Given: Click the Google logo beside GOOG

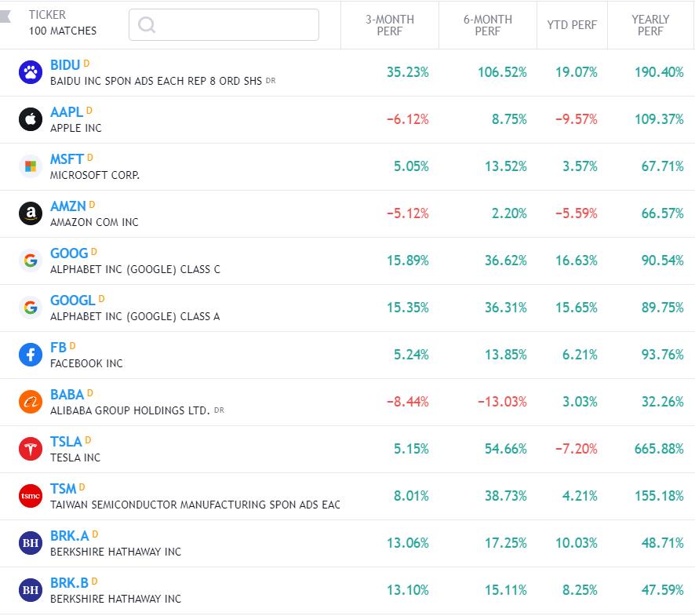Looking at the screenshot, I should click(x=31, y=261).
